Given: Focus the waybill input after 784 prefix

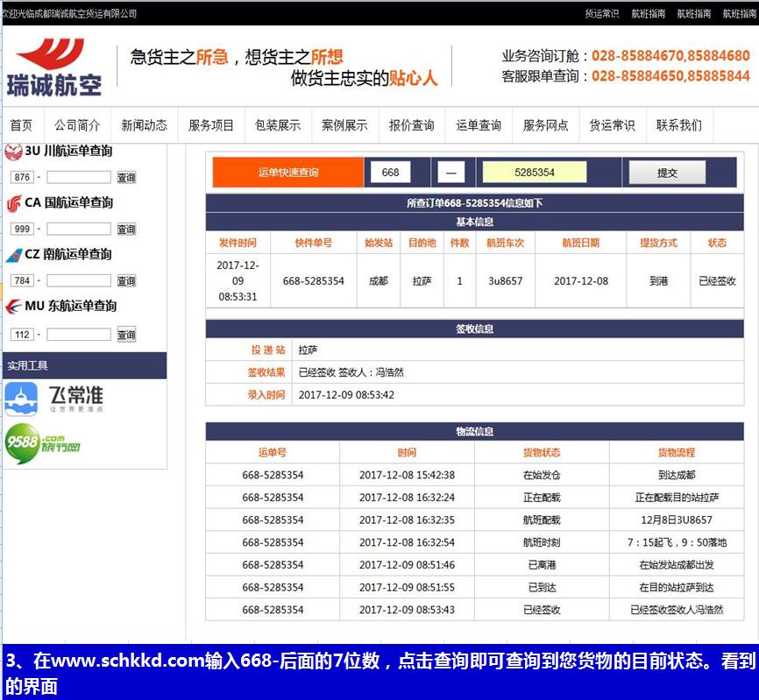Looking at the screenshot, I should click(x=79, y=281).
